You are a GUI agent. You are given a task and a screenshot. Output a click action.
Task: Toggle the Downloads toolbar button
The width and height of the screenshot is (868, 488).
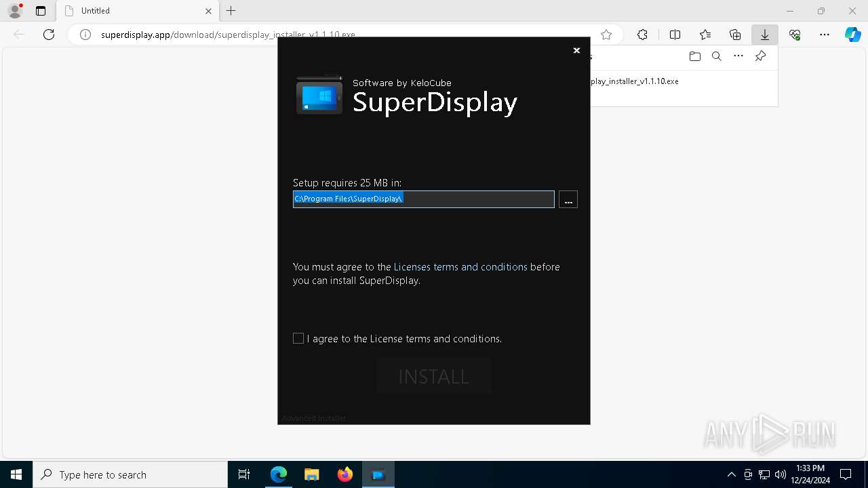point(765,35)
